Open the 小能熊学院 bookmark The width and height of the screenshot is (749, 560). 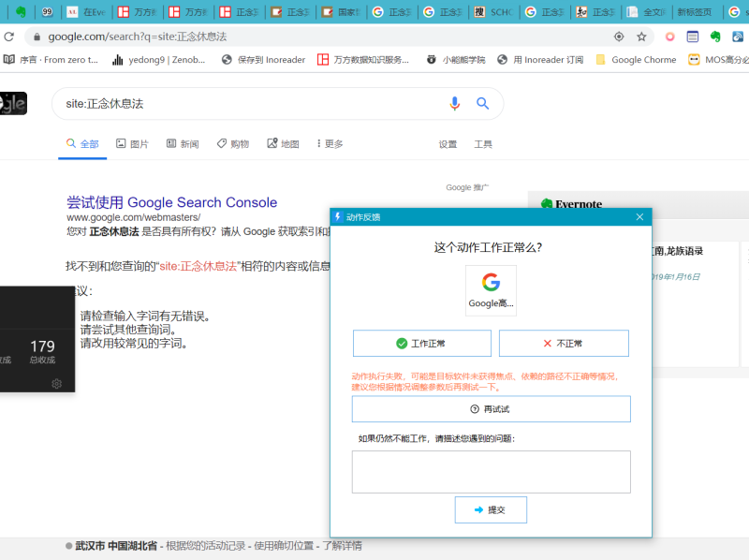click(456, 60)
